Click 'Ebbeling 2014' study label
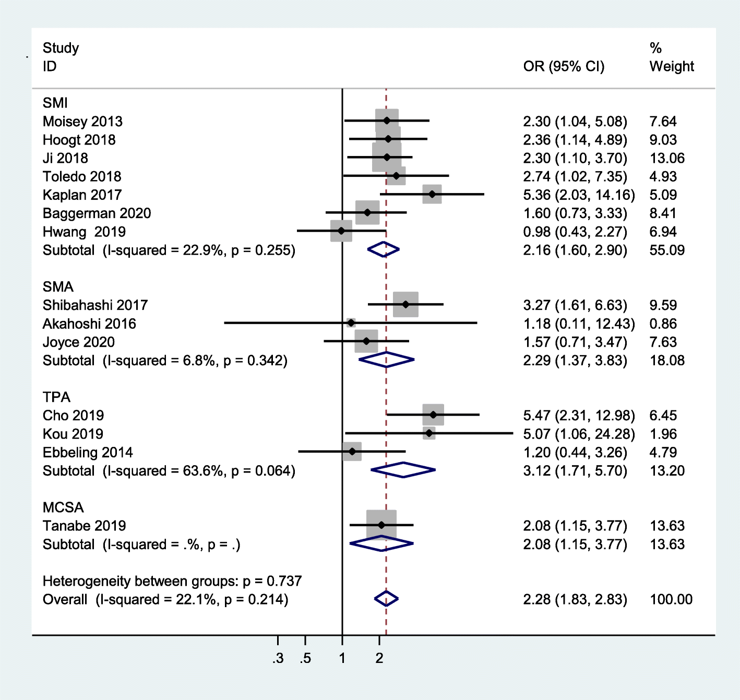The height and width of the screenshot is (700, 740). [88, 452]
